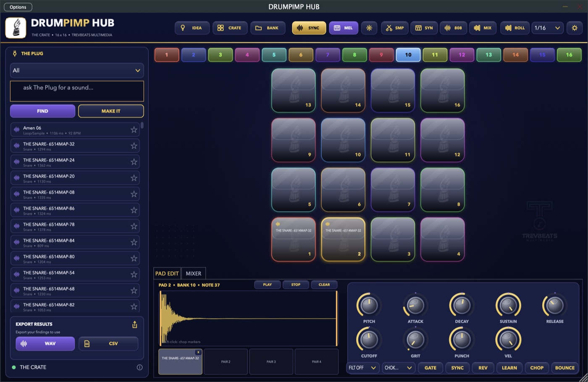Click the info icon beside THE CRATE status
The width and height of the screenshot is (588, 382).
pyautogui.click(x=139, y=367)
